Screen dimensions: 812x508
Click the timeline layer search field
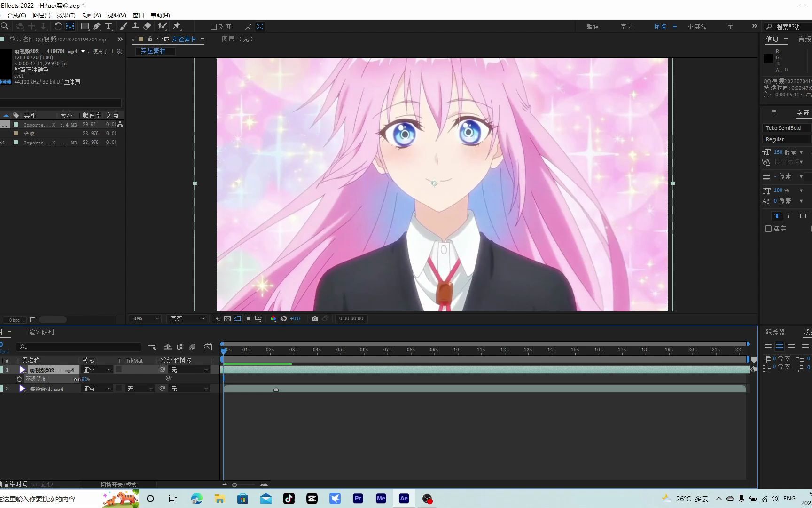point(78,347)
